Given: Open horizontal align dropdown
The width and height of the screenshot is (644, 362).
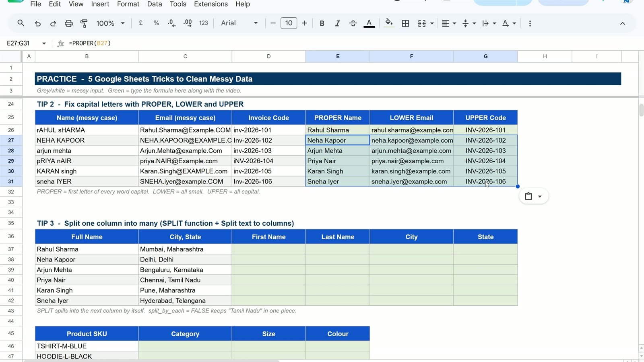Looking at the screenshot, I should (449, 23).
